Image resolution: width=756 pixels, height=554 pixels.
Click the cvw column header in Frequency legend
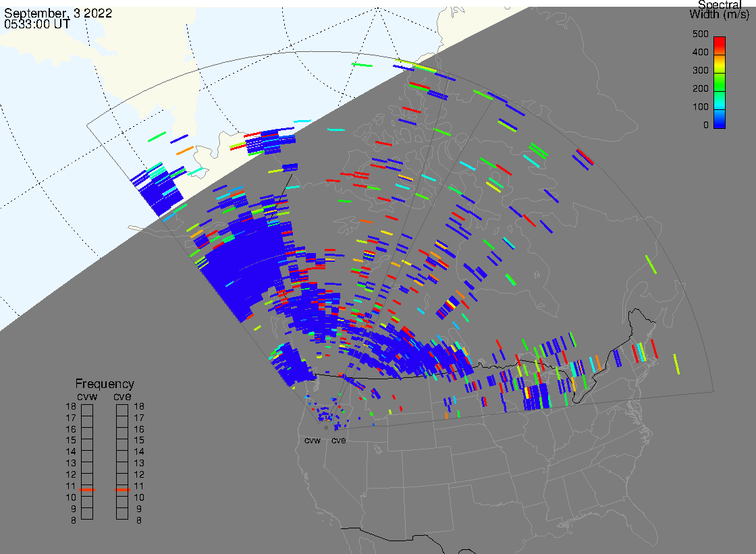click(87, 396)
